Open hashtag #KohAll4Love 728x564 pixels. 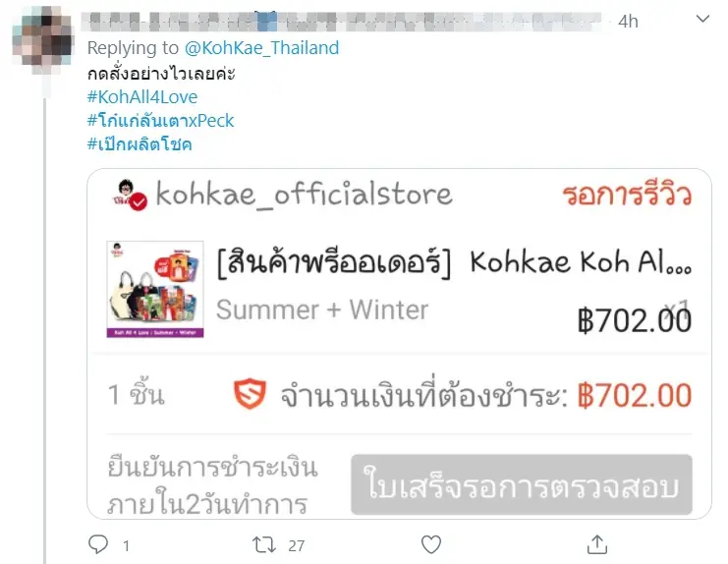tap(142, 97)
